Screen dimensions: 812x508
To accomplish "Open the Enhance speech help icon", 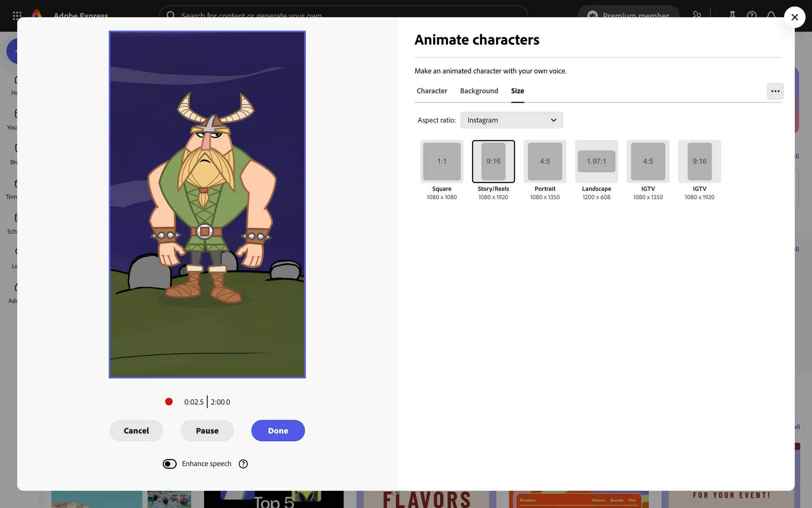I will 243,464.
